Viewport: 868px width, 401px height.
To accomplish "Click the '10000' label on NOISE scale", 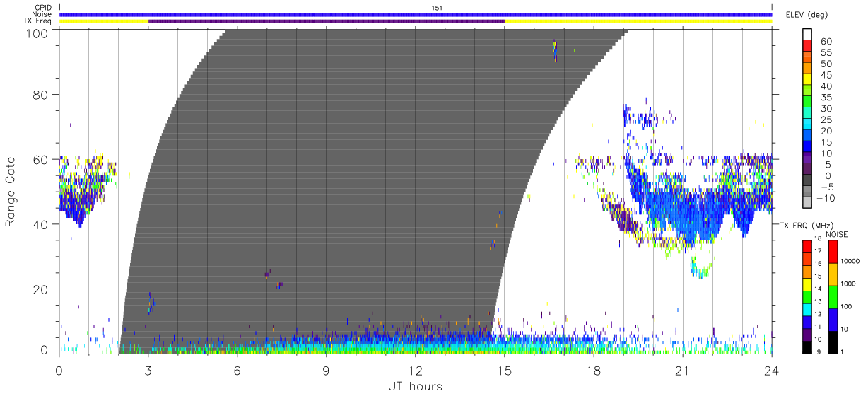I will pyautogui.click(x=849, y=261).
